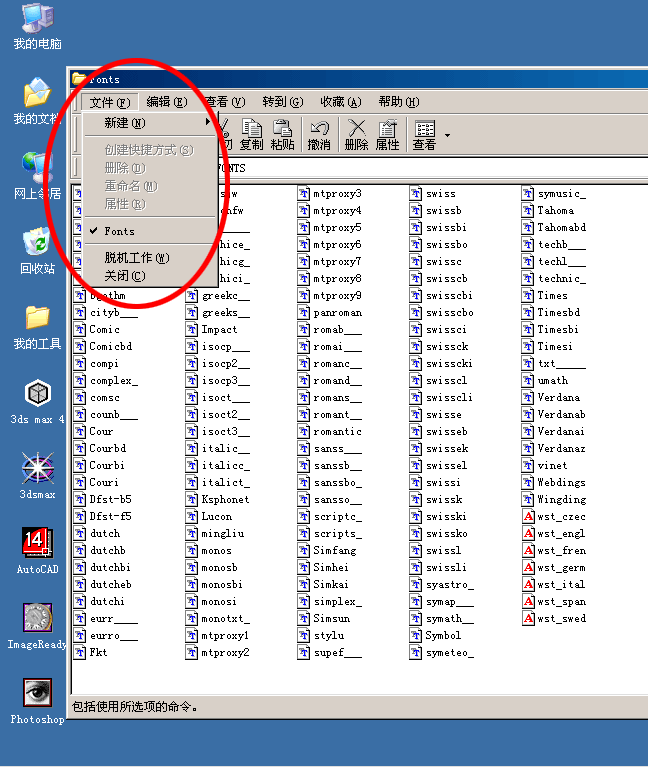This screenshot has width=648, height=768.
Task: Choose 关闭 (Close) in the File menu
Action: click(x=124, y=276)
